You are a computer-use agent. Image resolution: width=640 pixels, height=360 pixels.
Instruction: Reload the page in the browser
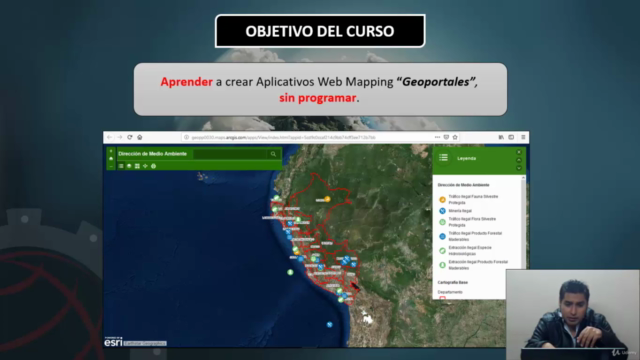130,138
